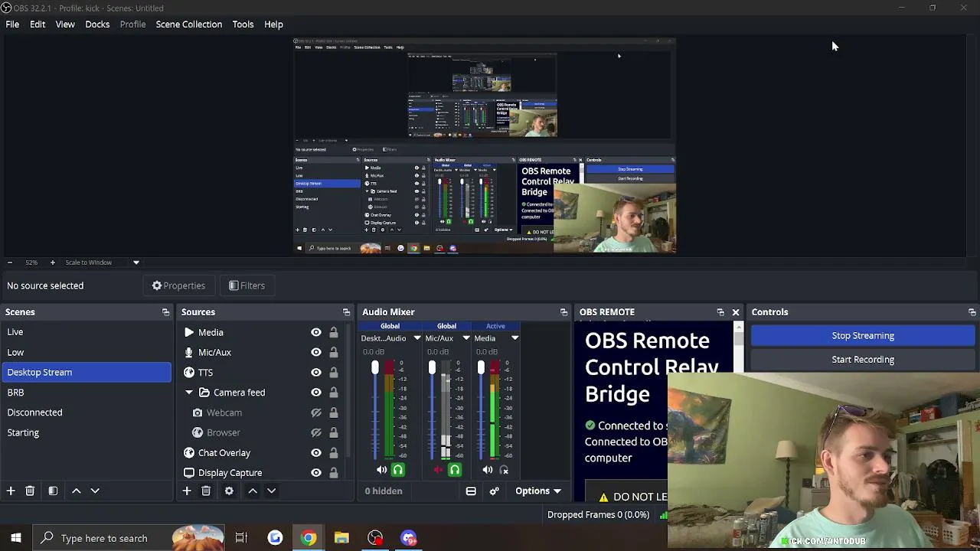Move selected scene down in Scenes list

[95, 491]
